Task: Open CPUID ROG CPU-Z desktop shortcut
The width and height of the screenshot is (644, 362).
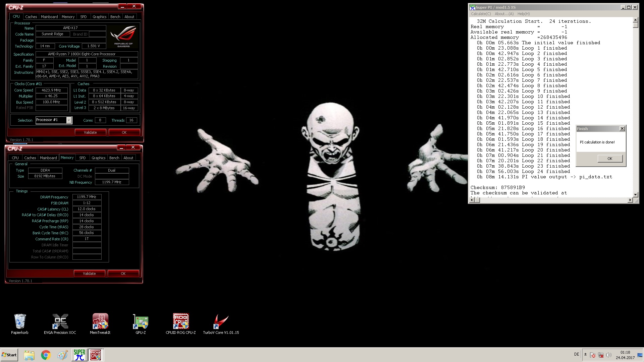Action: tap(181, 324)
